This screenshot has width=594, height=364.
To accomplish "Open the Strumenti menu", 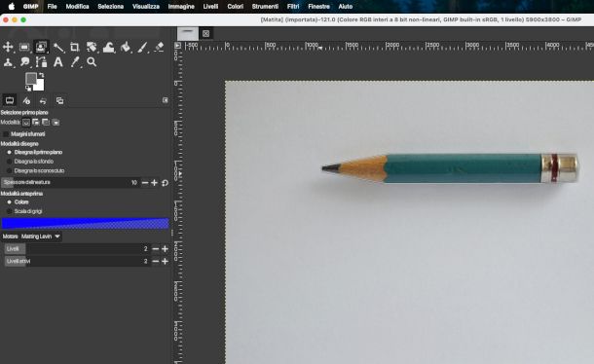I will 265,7.
